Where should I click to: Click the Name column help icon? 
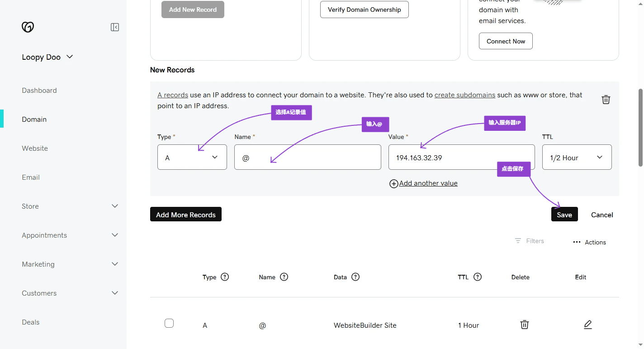coord(284,277)
